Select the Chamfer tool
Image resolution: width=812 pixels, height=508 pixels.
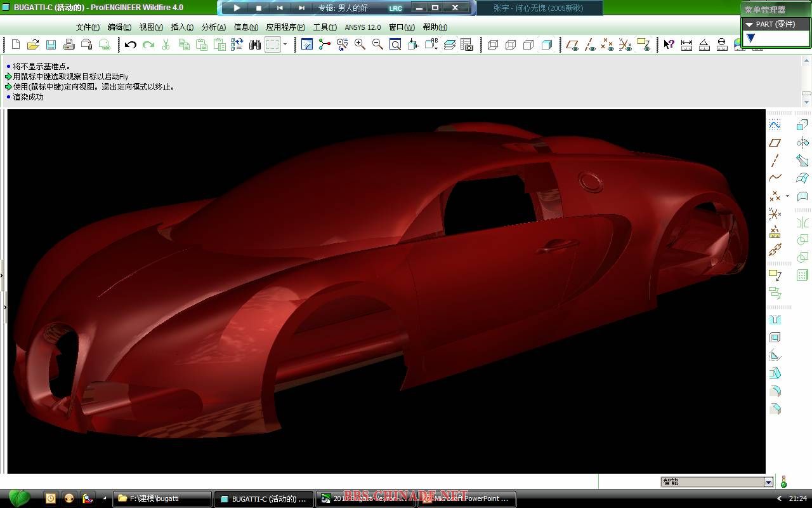pyautogui.click(x=775, y=408)
